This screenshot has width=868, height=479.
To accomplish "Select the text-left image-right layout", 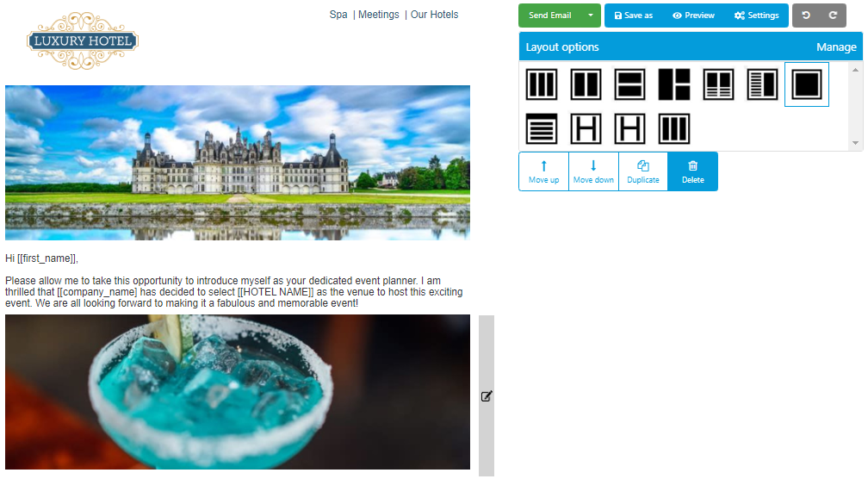I will pyautogui.click(x=762, y=84).
